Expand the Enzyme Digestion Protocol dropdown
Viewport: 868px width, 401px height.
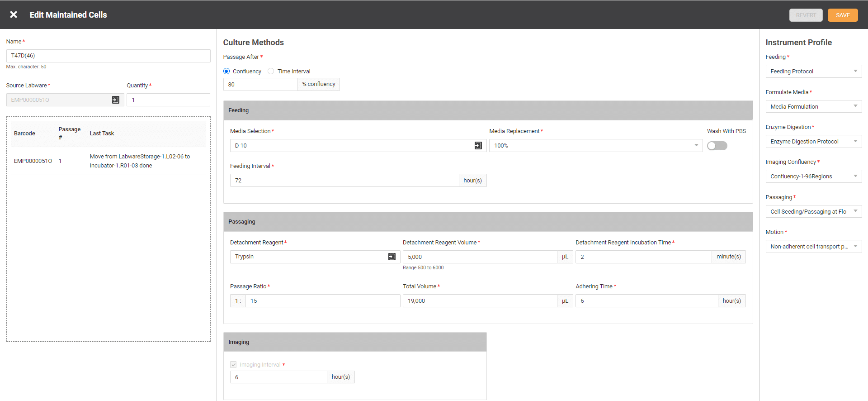coord(813,142)
